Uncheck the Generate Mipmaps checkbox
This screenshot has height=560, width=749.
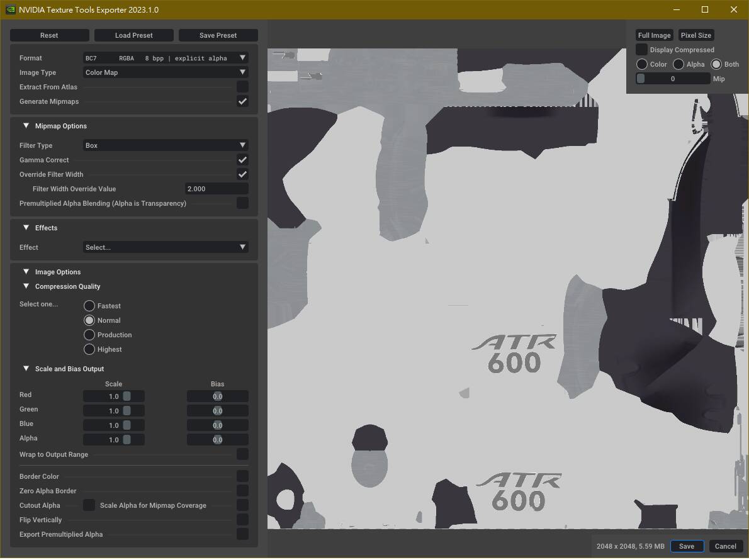point(242,101)
